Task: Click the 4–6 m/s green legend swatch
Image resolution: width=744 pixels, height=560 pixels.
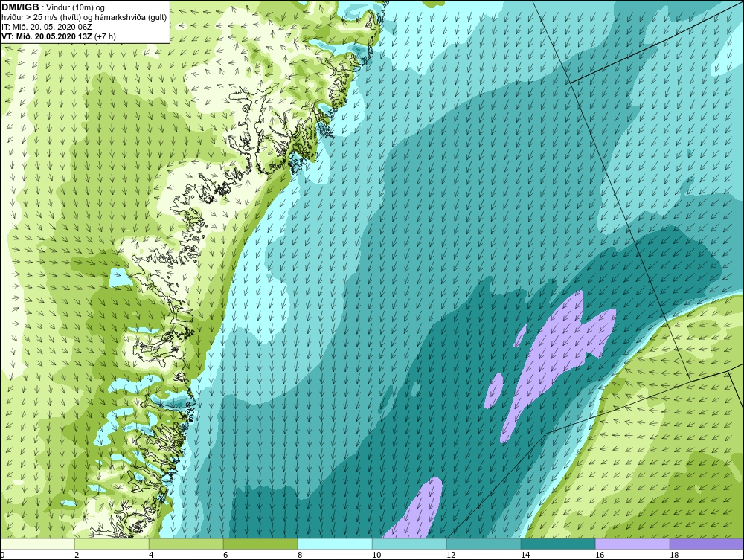Action: [x=186, y=544]
